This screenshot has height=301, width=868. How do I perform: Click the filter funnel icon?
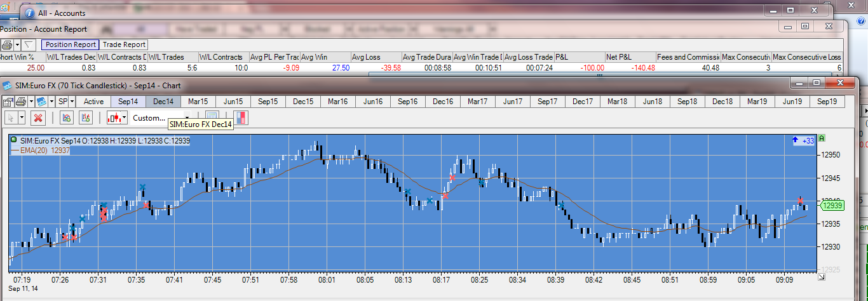tap(29, 44)
